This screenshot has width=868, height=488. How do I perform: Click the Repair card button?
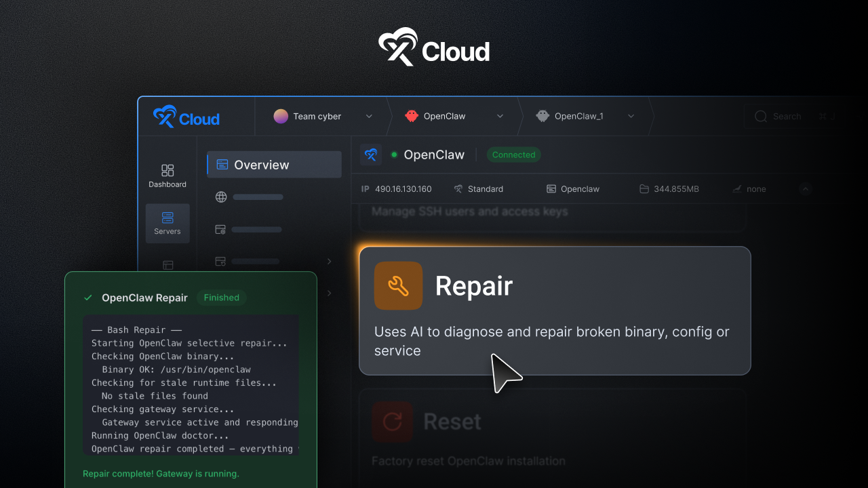click(x=555, y=310)
